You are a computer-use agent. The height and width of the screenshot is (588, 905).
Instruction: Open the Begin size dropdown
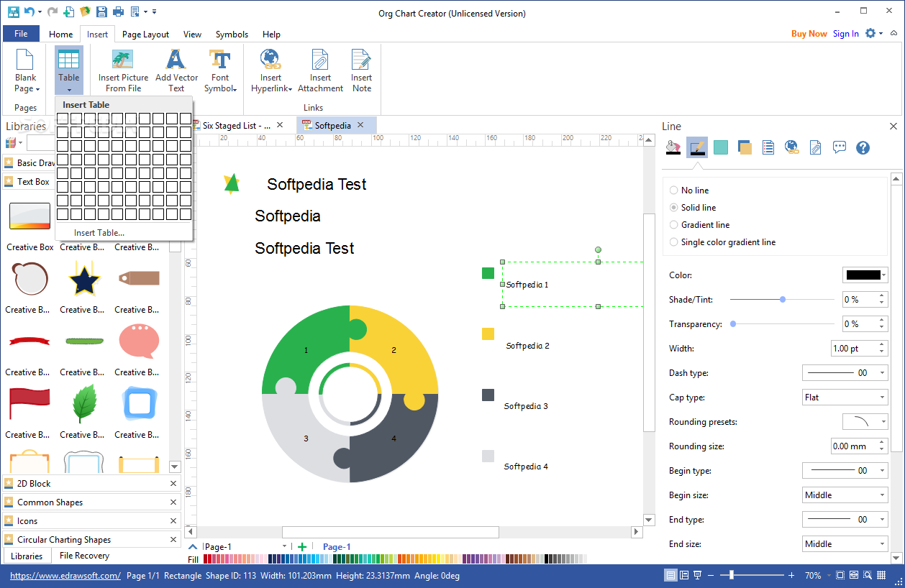point(845,495)
